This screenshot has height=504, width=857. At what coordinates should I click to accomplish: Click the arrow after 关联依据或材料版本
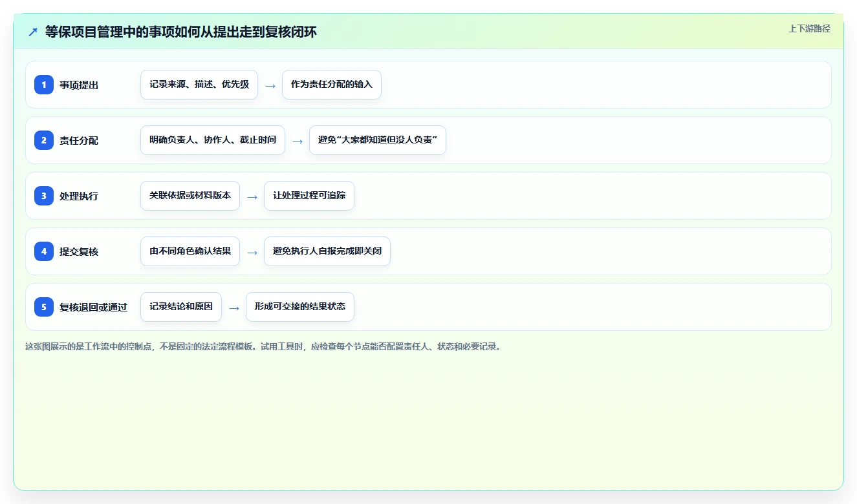tap(252, 196)
